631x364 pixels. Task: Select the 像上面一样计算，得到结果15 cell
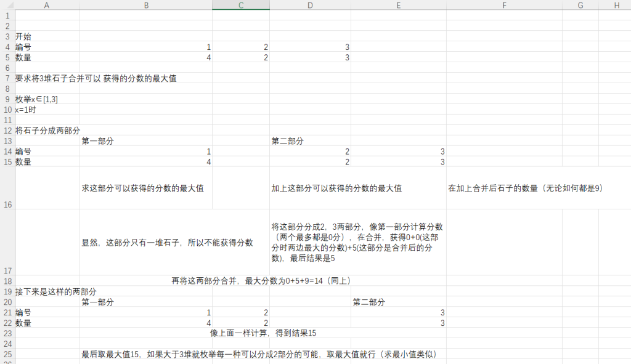tap(263, 333)
